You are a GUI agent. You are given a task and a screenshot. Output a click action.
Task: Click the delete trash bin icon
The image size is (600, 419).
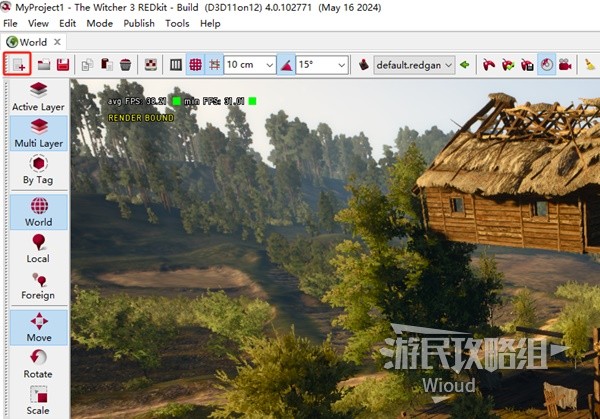coord(125,64)
